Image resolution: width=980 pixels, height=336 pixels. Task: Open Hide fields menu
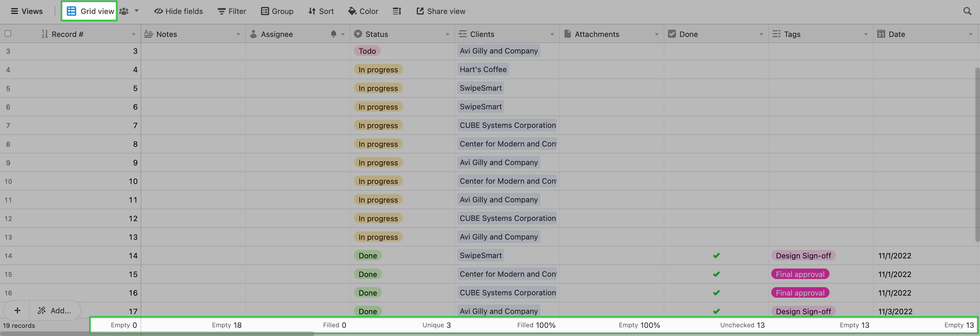[178, 11]
